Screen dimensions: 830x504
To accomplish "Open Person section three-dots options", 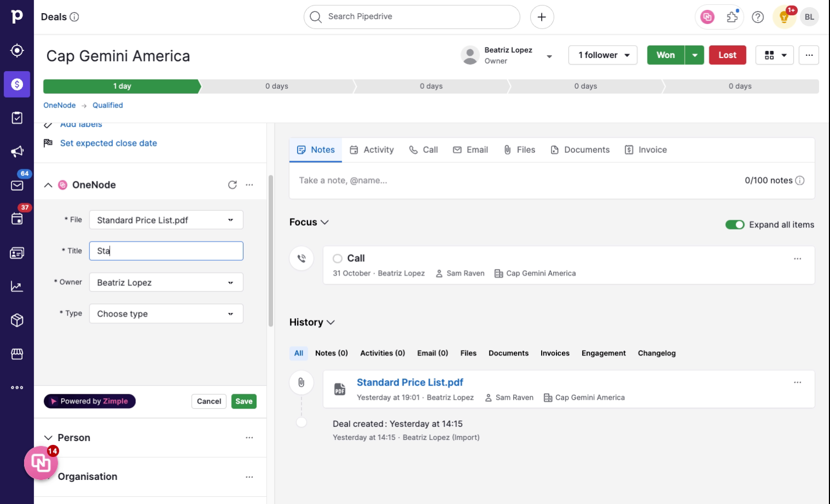I will click(249, 438).
